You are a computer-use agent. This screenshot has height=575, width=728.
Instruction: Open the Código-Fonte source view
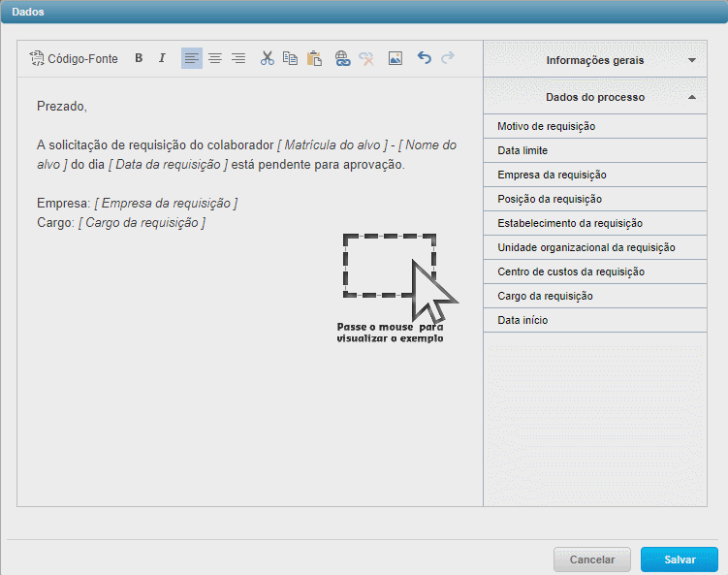click(x=74, y=58)
